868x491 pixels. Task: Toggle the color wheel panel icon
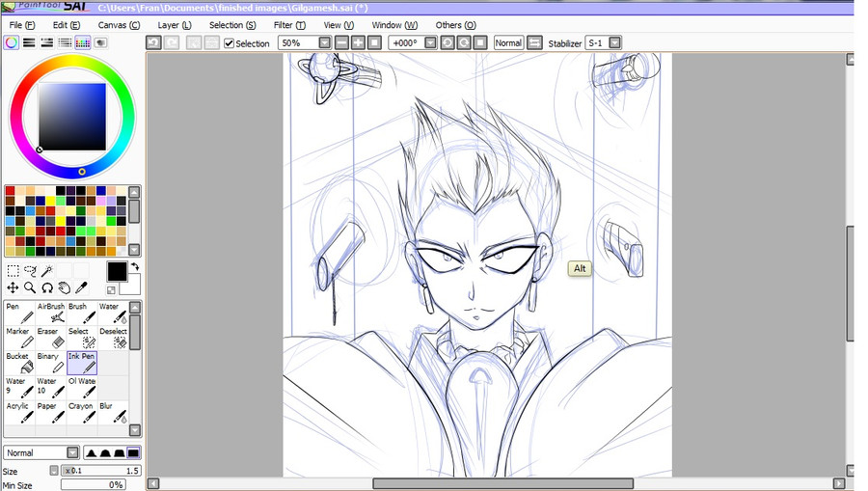click(11, 42)
